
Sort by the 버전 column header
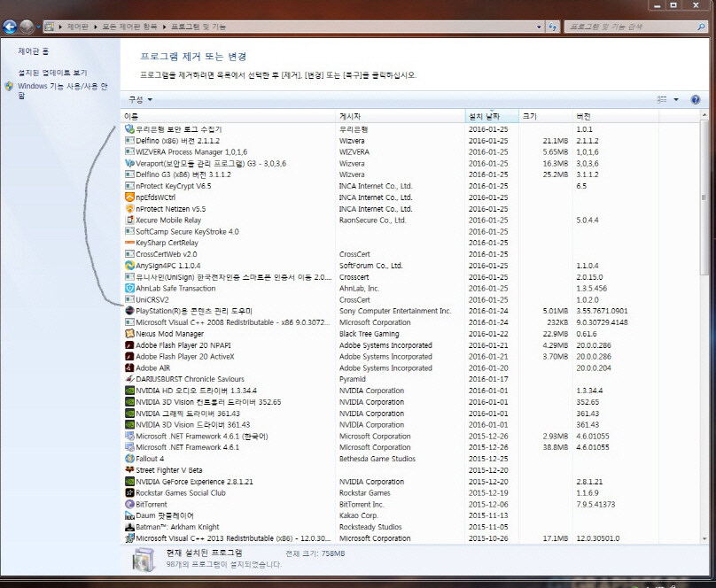coord(616,116)
